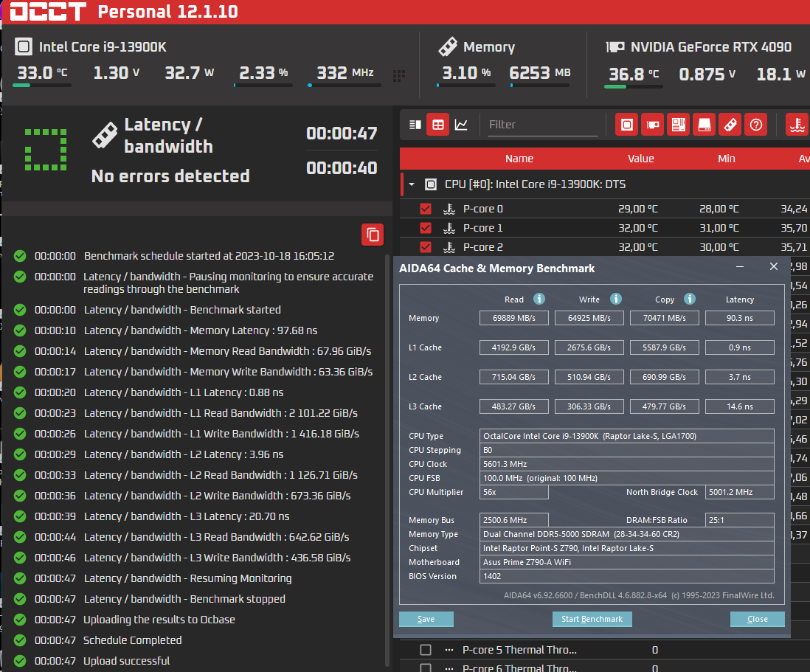
Task: Uncheck the P-core 1 sensor checkbox
Action: coord(426,228)
